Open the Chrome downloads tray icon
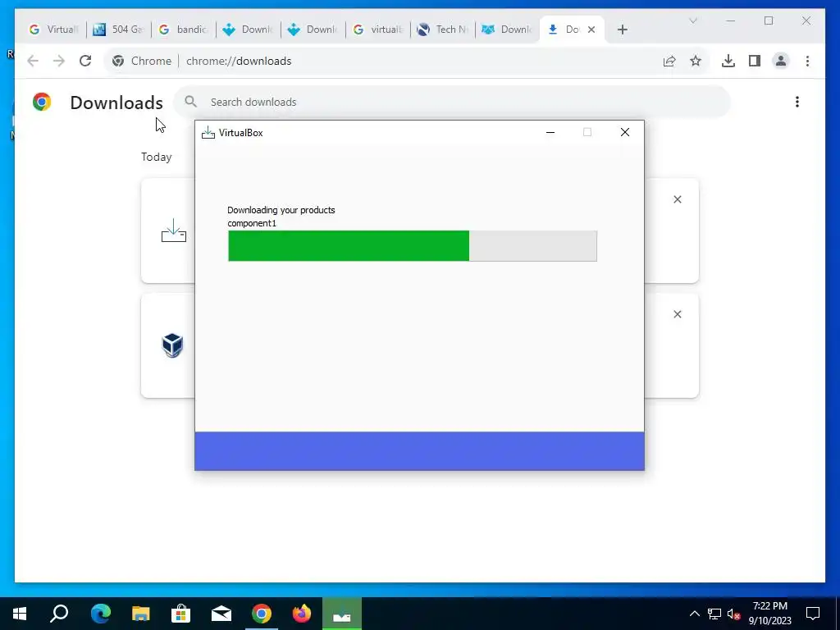The image size is (840, 630). pyautogui.click(x=728, y=61)
